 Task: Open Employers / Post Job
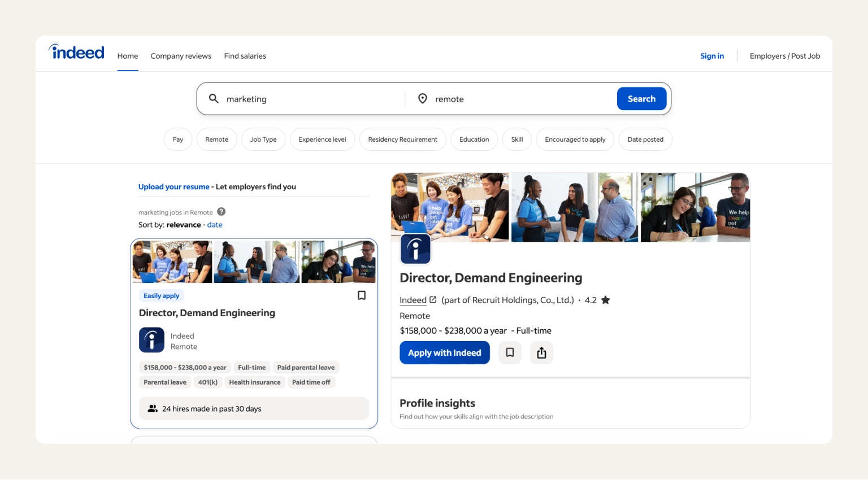[785, 56]
